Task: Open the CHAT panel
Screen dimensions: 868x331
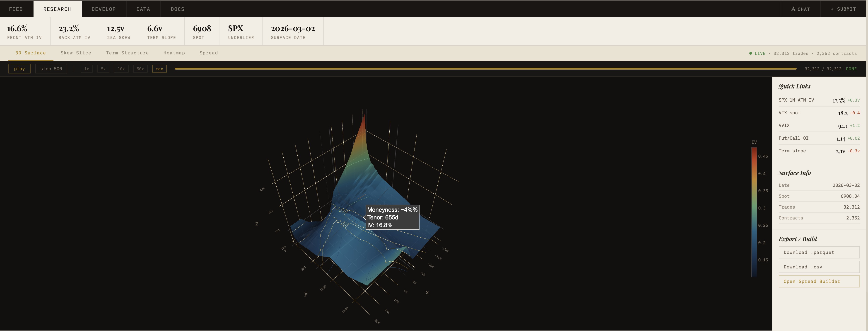Action: tap(800, 9)
